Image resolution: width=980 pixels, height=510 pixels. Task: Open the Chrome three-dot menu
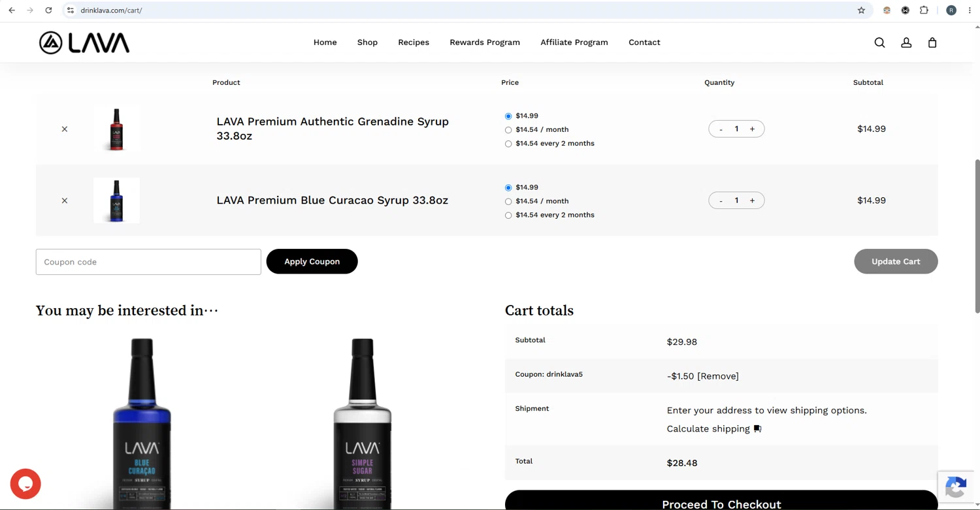pos(970,10)
